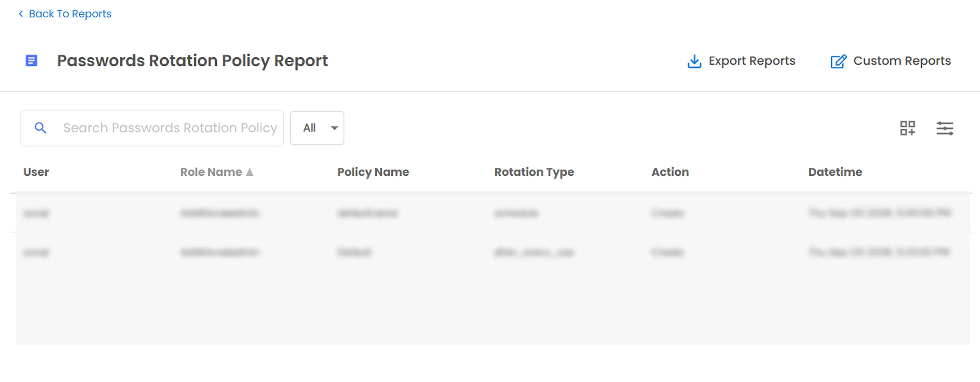Image resolution: width=980 pixels, height=382 pixels.
Task: Open Custom Reports
Action: pyautogui.click(x=891, y=61)
